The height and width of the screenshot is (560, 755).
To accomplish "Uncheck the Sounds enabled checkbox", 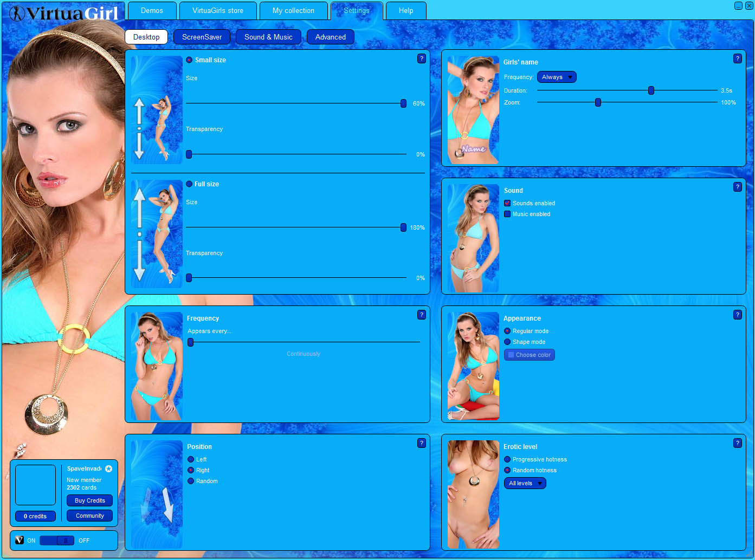I will click(x=507, y=203).
